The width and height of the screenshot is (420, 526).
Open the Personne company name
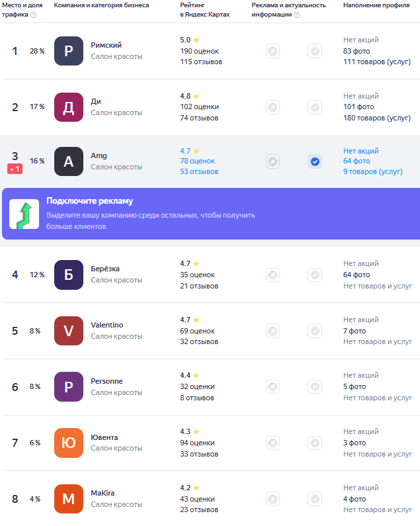pos(106,381)
